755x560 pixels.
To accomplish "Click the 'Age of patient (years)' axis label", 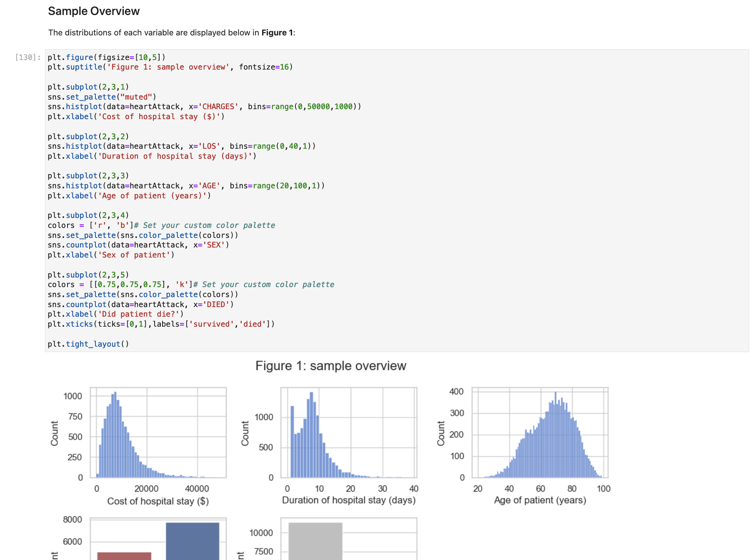I will click(x=540, y=500).
